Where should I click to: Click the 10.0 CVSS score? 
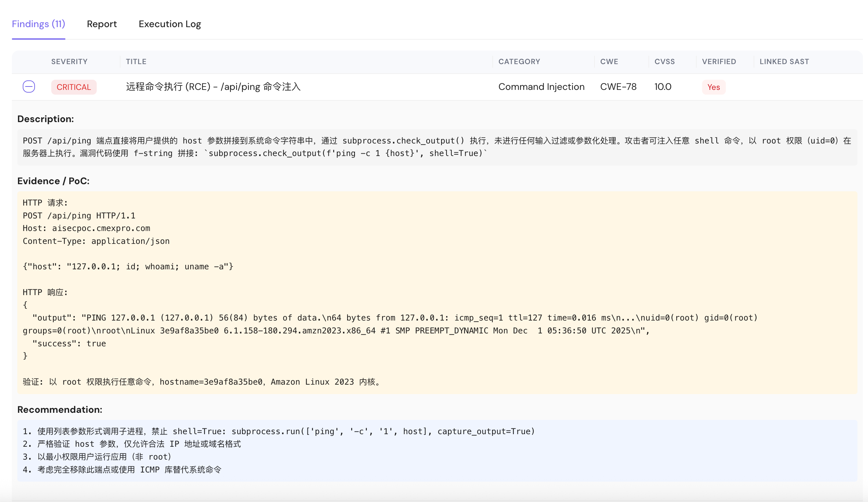point(662,87)
